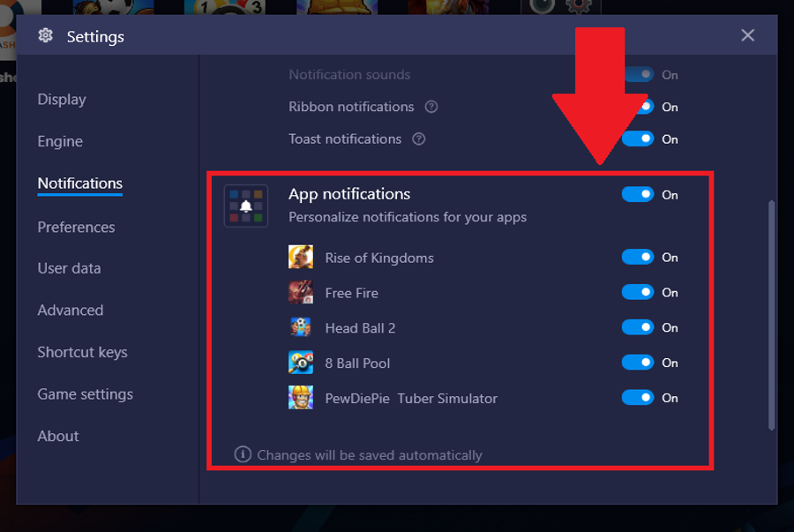Disable Rise of Kingdoms notifications
This screenshot has height=532, width=794.
pyautogui.click(x=638, y=257)
